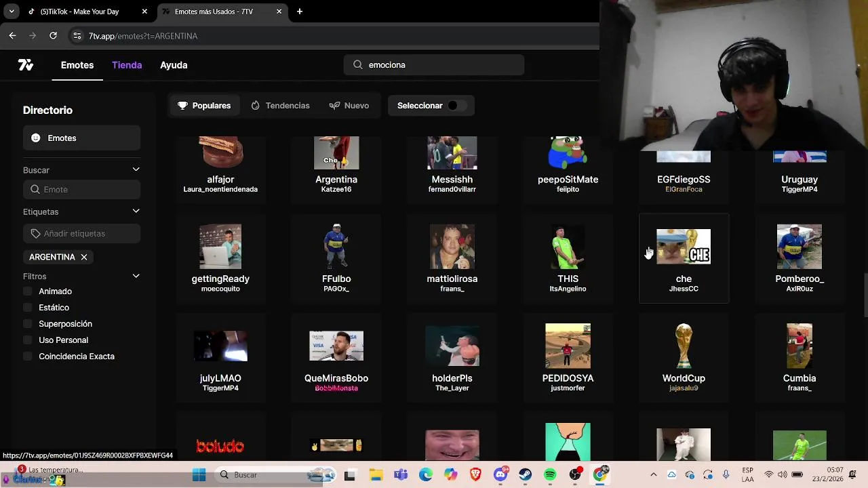Image resolution: width=868 pixels, height=488 pixels.
Task: Open Windows Start menu
Action: (199, 475)
